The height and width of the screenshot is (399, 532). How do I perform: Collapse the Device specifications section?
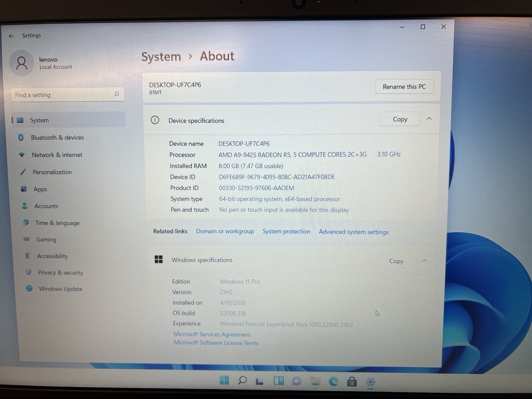click(x=429, y=119)
